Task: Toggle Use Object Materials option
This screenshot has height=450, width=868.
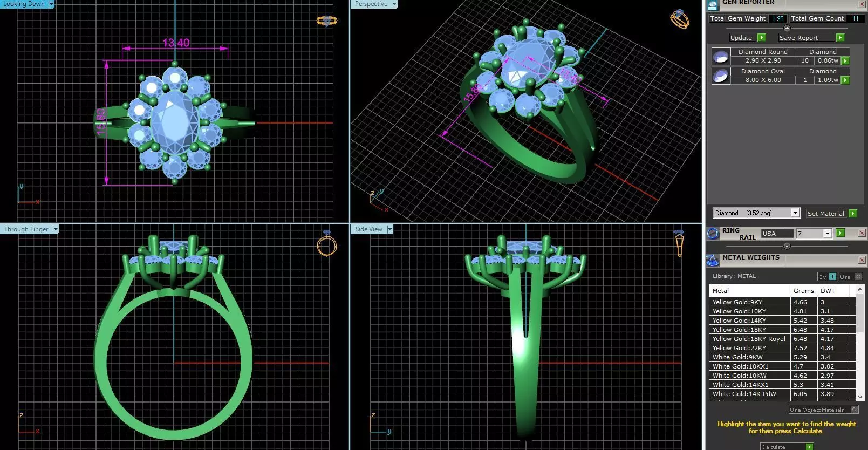Action: coord(823,410)
